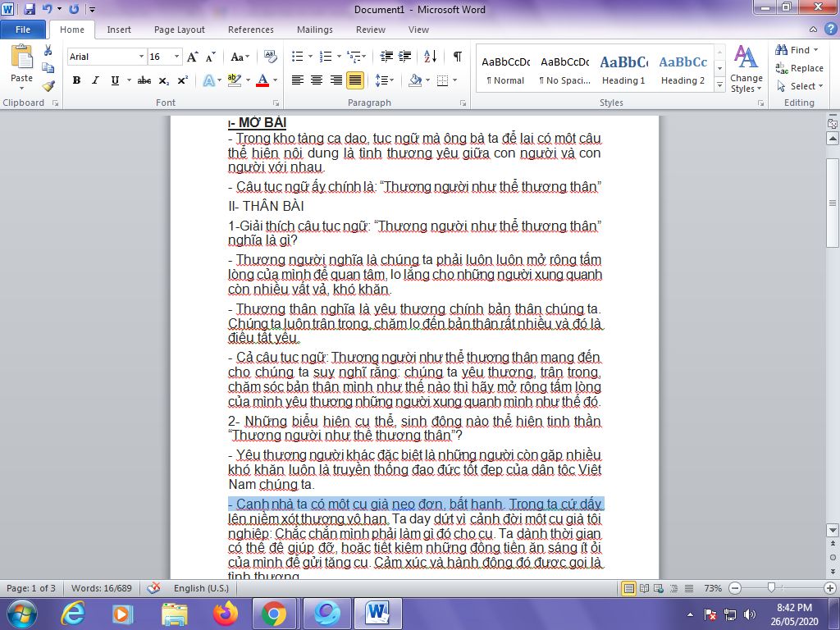840x630 pixels.
Task: Expand the Styles gallery More arrow
Action: pyautogui.click(x=720, y=85)
